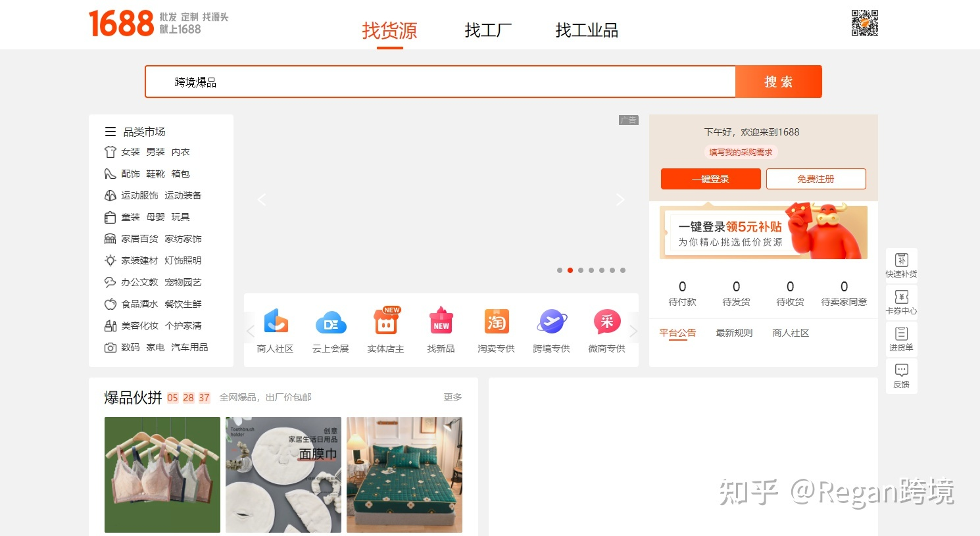Screen dimensions: 980x536
Task: Open the 最新规则 announcements tab
Action: pyautogui.click(x=734, y=333)
